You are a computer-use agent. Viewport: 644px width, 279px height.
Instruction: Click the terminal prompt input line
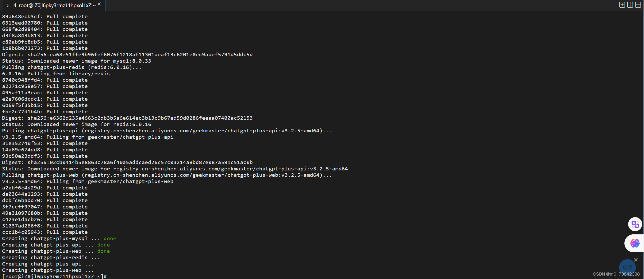click(54, 276)
